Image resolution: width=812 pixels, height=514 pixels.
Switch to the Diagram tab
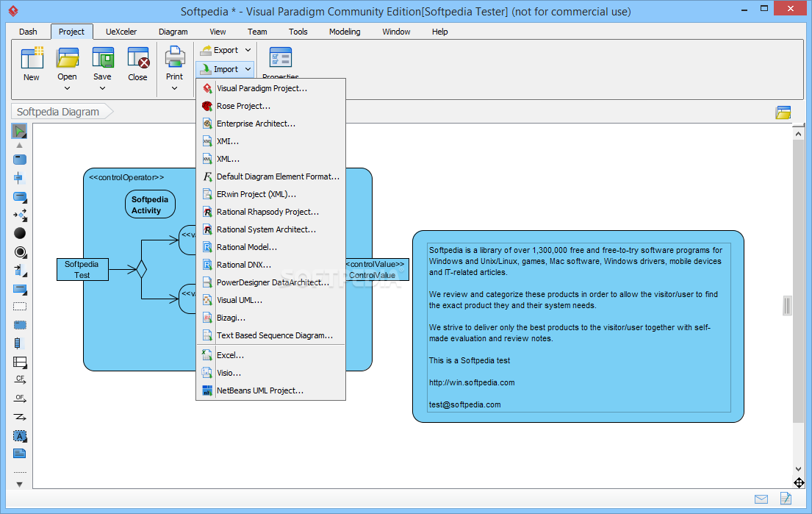point(173,32)
